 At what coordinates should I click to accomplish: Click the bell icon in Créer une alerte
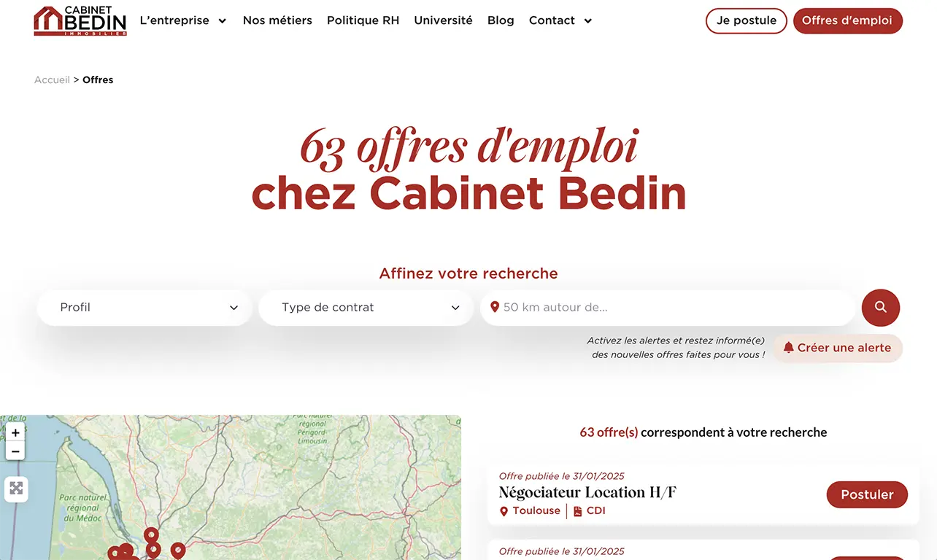(788, 348)
